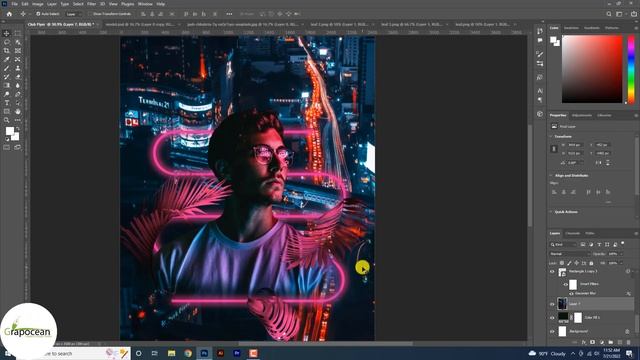Viewport: 640px width, 360px height.
Task: Select the Lasso tool
Action: [7, 42]
